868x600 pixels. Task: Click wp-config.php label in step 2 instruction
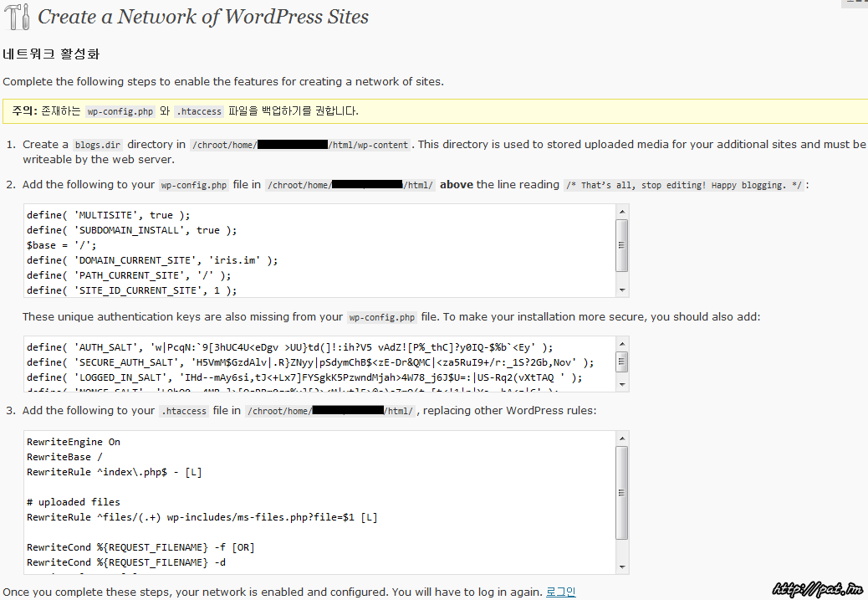(194, 185)
